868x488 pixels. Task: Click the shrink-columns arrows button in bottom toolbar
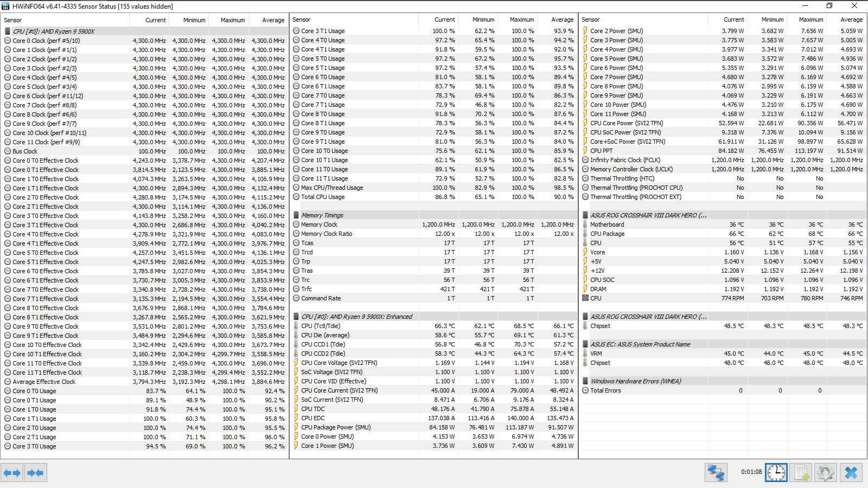click(x=35, y=473)
